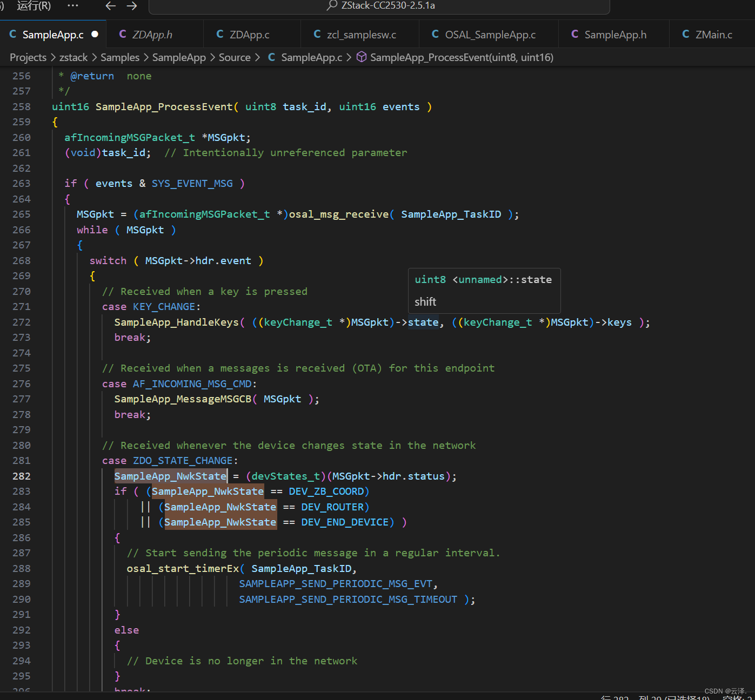755x700 pixels.
Task: Click the C file icon on OSAL_SampleApp.c tab
Action: (x=435, y=34)
